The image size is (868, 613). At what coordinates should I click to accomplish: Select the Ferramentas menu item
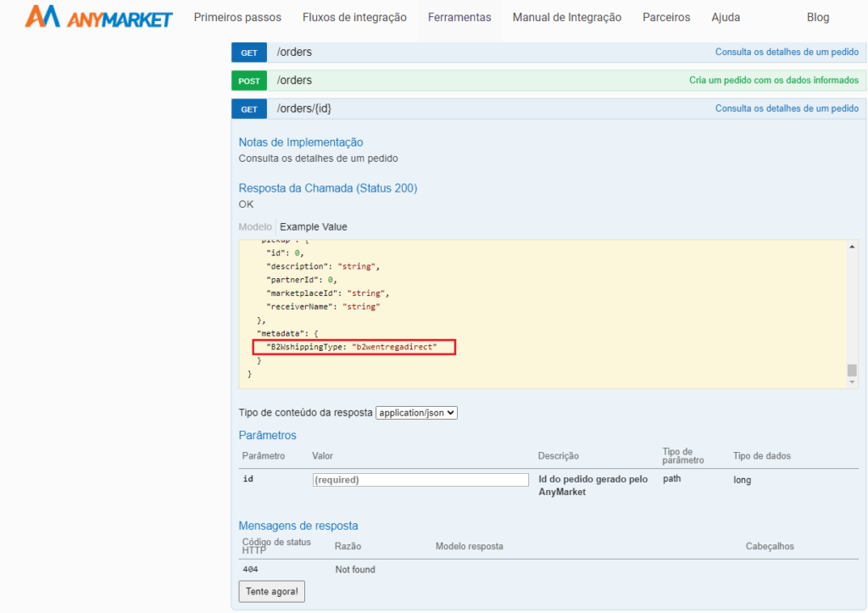click(459, 17)
